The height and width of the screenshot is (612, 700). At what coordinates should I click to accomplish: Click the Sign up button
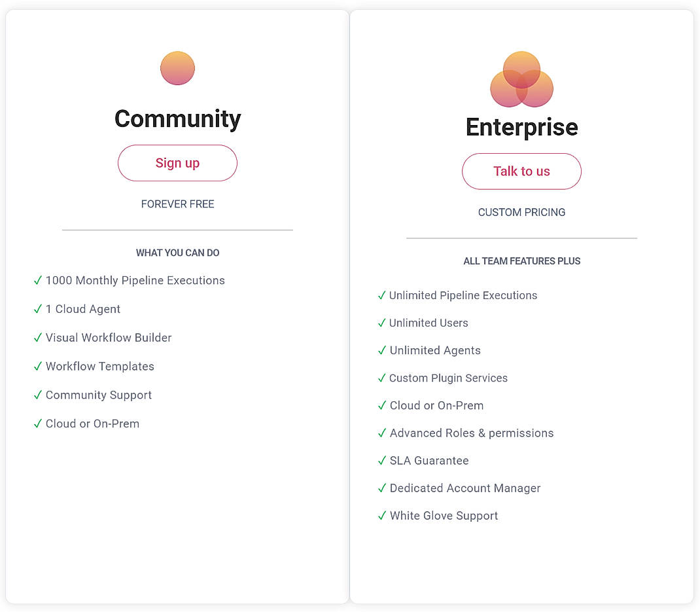pos(177,162)
